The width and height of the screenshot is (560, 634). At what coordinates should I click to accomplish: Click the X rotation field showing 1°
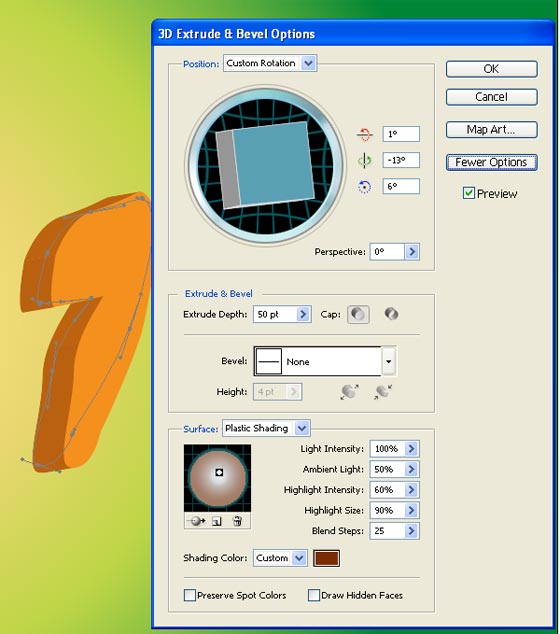tap(401, 134)
